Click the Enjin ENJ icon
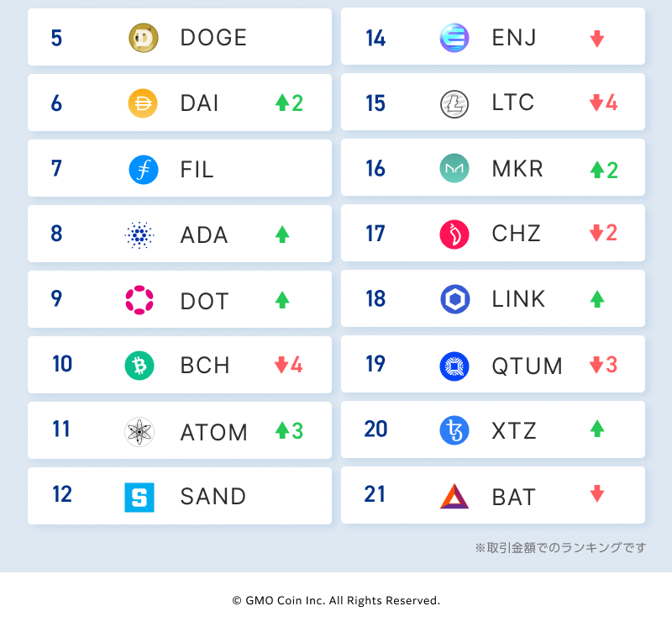The width and height of the screenshot is (672, 627). 454,38
